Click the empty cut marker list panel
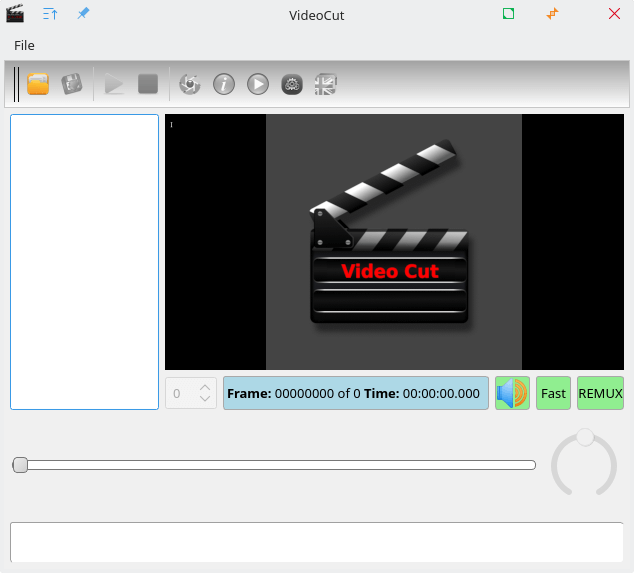634x573 pixels. click(x=85, y=262)
